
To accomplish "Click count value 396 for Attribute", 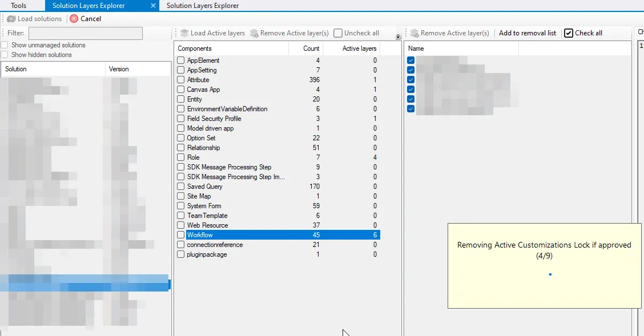I will click(314, 80).
